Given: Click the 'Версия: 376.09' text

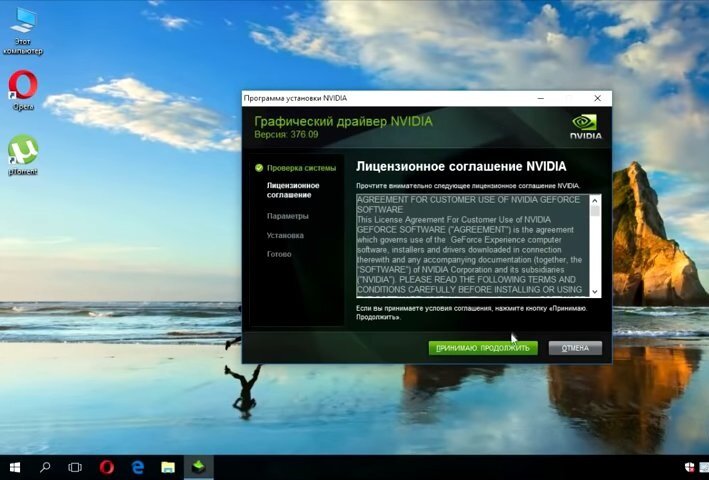Looking at the screenshot, I should pos(286,135).
